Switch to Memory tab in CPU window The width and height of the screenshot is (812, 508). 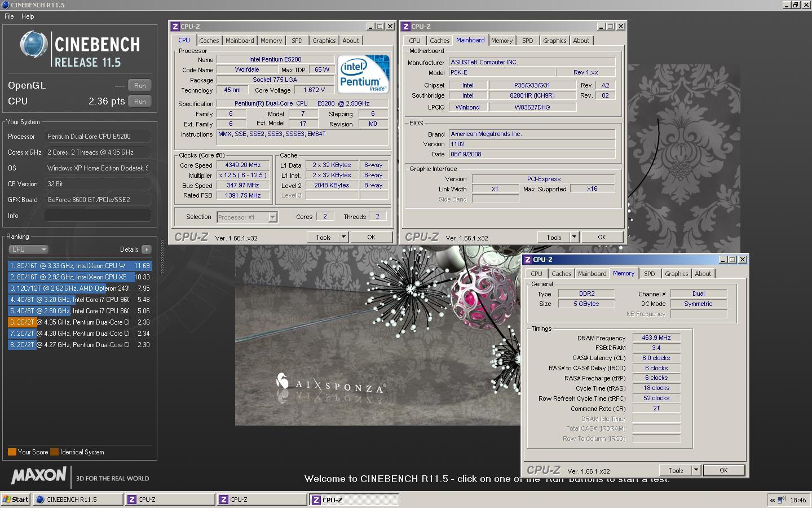tap(271, 41)
